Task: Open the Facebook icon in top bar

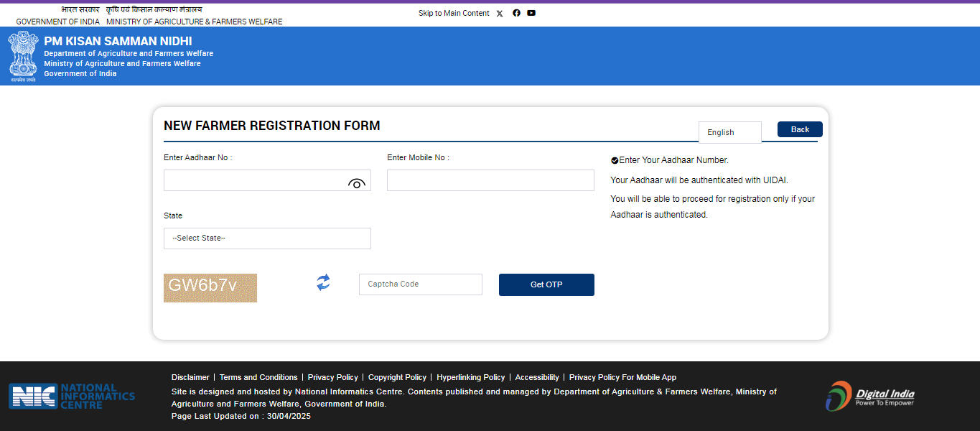Action: [x=516, y=13]
